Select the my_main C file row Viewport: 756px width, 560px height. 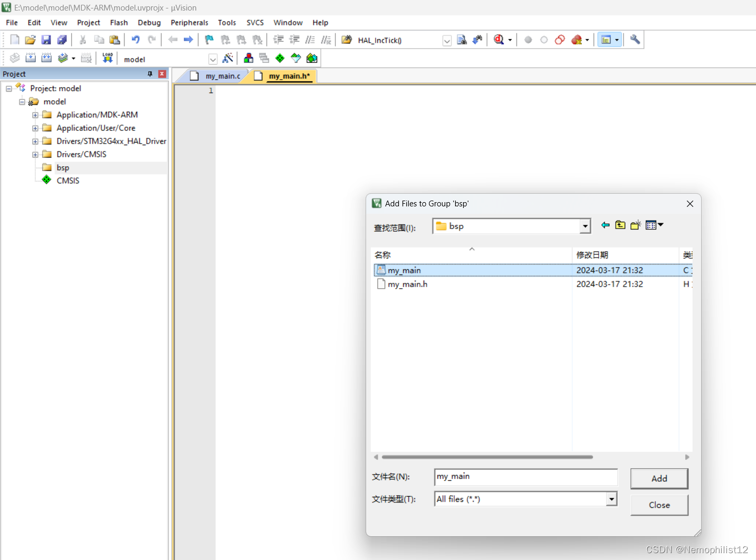(533, 270)
